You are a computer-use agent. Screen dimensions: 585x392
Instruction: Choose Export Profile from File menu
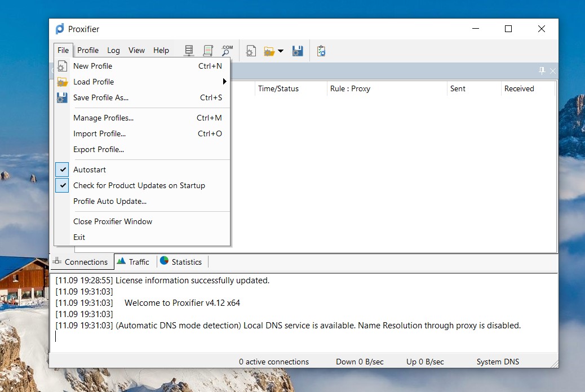(x=99, y=149)
